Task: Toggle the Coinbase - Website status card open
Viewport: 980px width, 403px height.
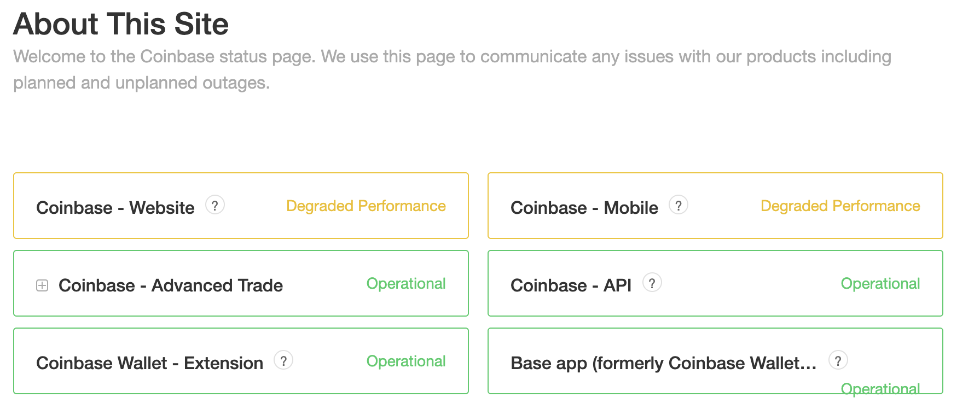Action: pos(241,206)
